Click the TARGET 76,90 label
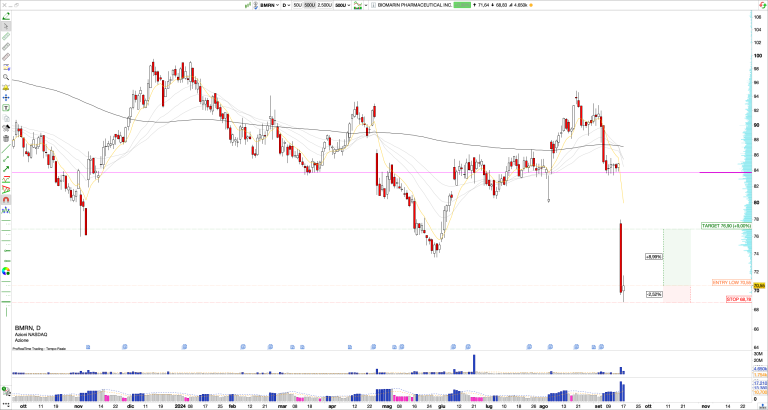This screenshot has width=768, height=410. click(x=726, y=226)
